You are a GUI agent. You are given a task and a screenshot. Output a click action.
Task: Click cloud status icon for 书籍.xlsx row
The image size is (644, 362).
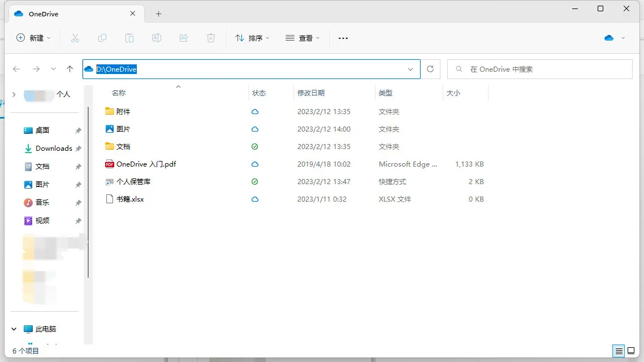(254, 199)
